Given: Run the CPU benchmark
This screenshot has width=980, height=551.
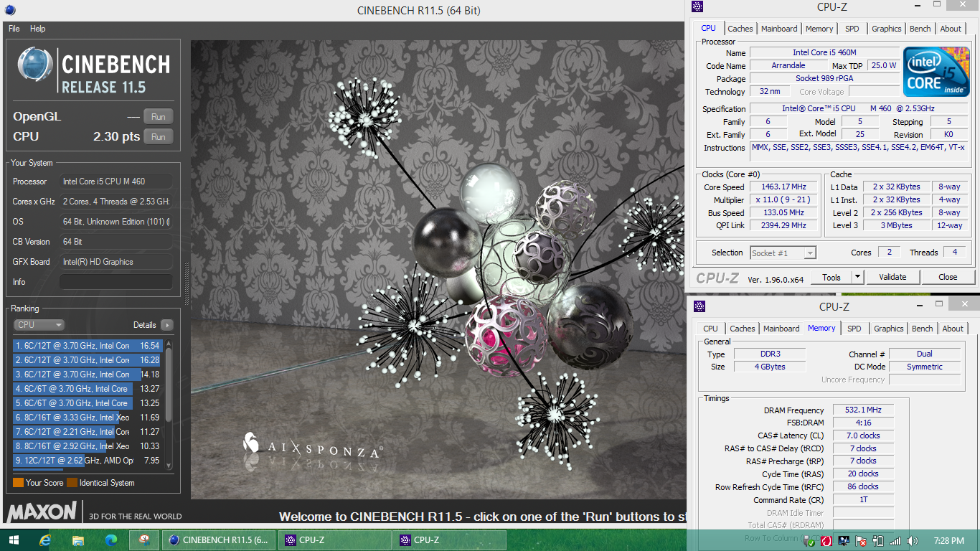Looking at the screenshot, I should coord(159,137).
